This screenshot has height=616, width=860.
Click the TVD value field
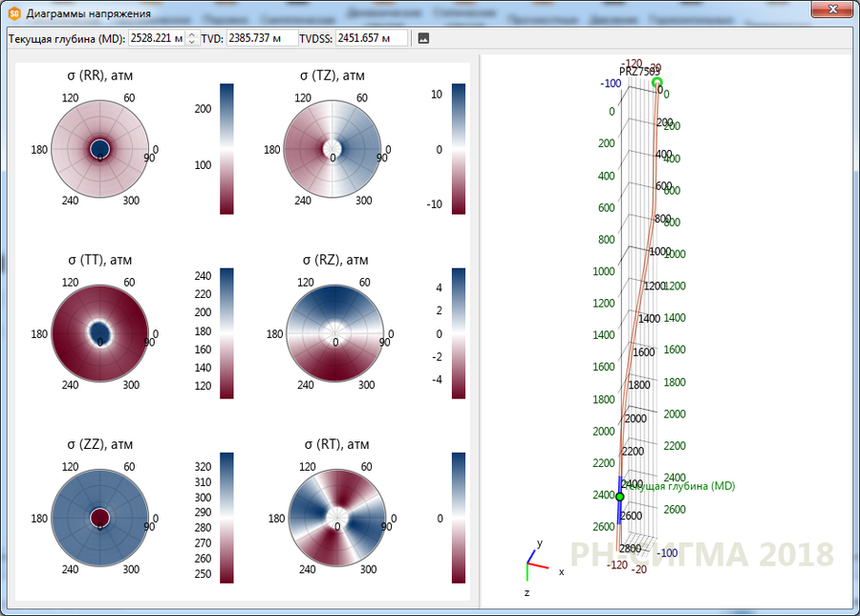click(261, 38)
